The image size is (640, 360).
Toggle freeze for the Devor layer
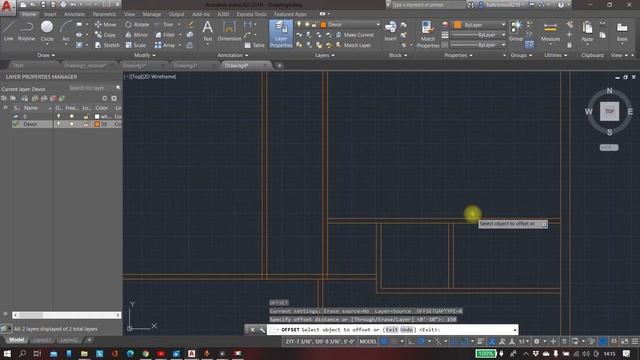point(72,124)
